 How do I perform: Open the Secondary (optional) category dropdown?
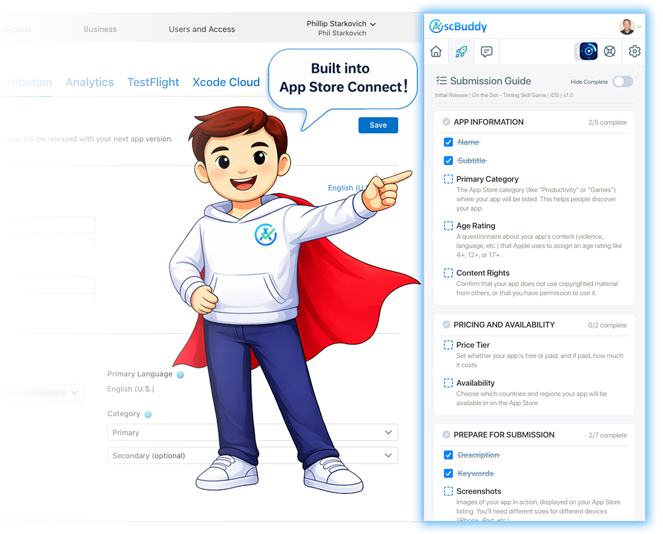[252, 456]
